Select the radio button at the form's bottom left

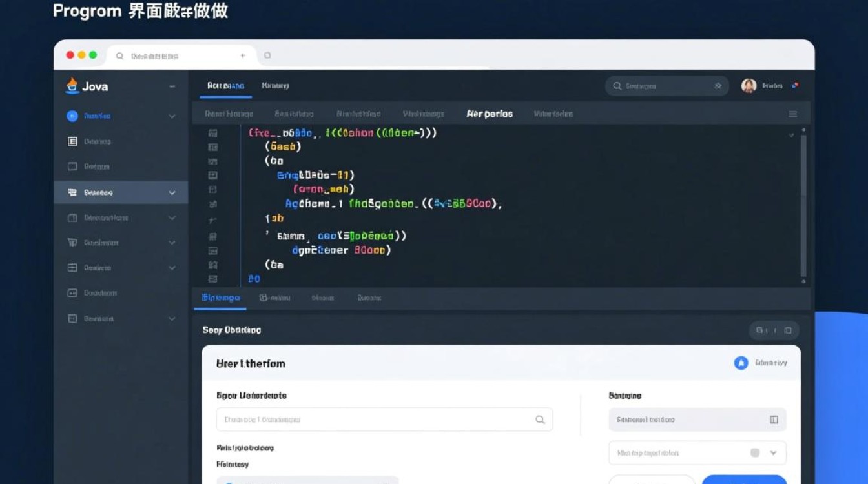click(227, 481)
